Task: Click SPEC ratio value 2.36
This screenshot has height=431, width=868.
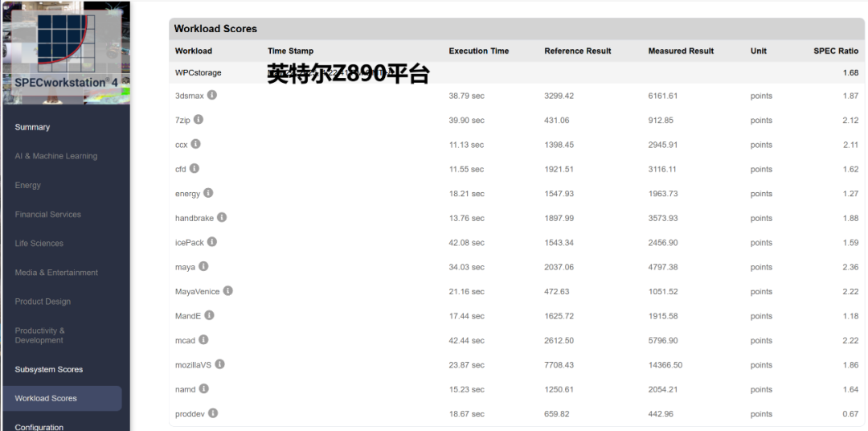Action: click(x=851, y=267)
